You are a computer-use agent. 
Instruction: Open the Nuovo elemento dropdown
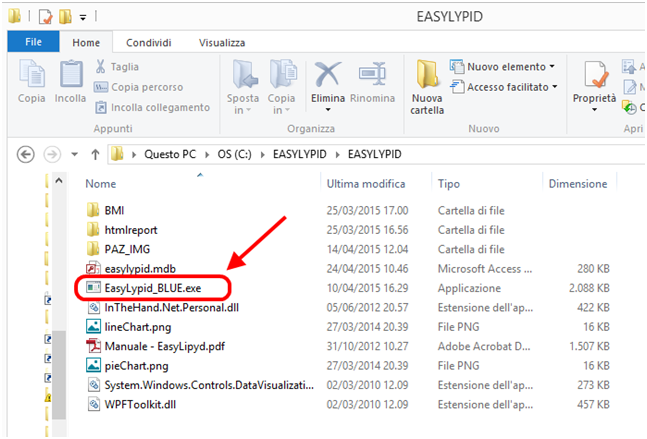point(502,66)
